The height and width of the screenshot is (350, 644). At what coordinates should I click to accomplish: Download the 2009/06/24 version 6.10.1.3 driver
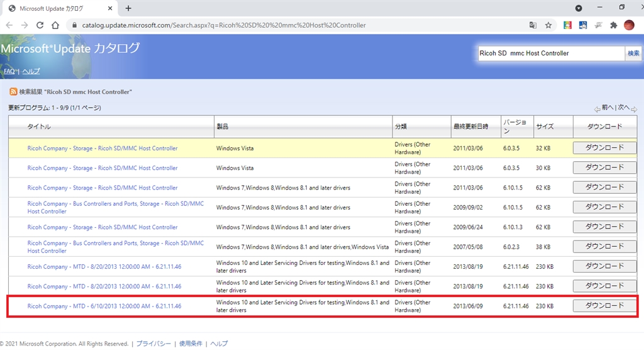604,227
